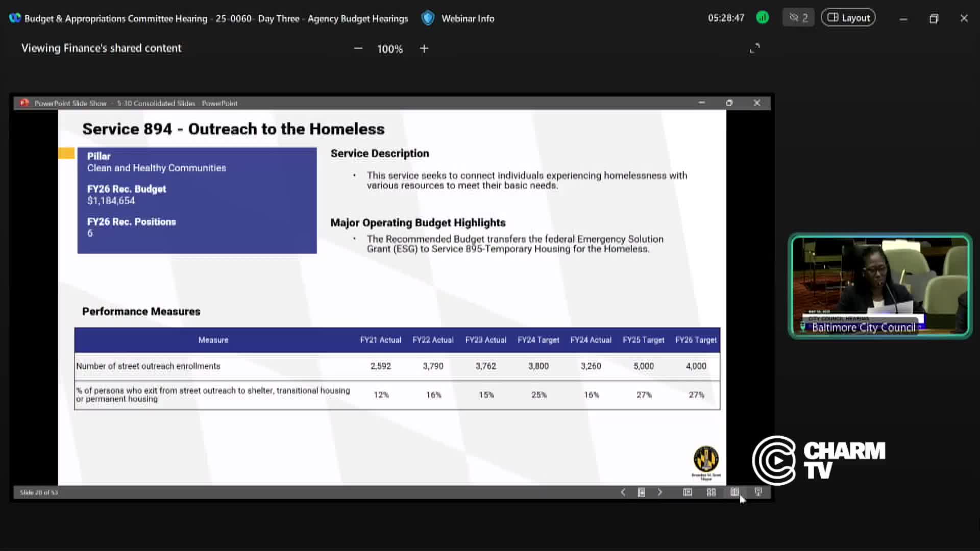Viewport: 980px width, 551px height.
Task: Open Slide Sorter view icon
Action: (711, 492)
